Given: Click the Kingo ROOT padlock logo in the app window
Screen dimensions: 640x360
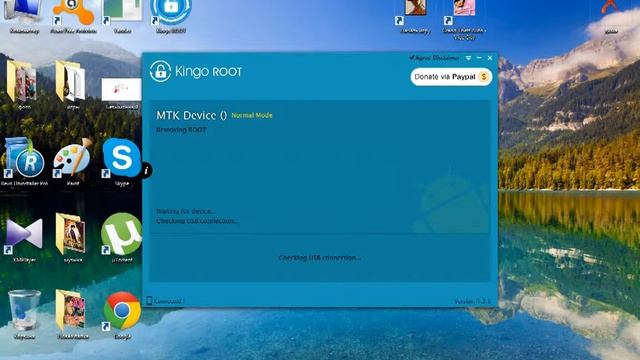Looking at the screenshot, I should [160, 71].
